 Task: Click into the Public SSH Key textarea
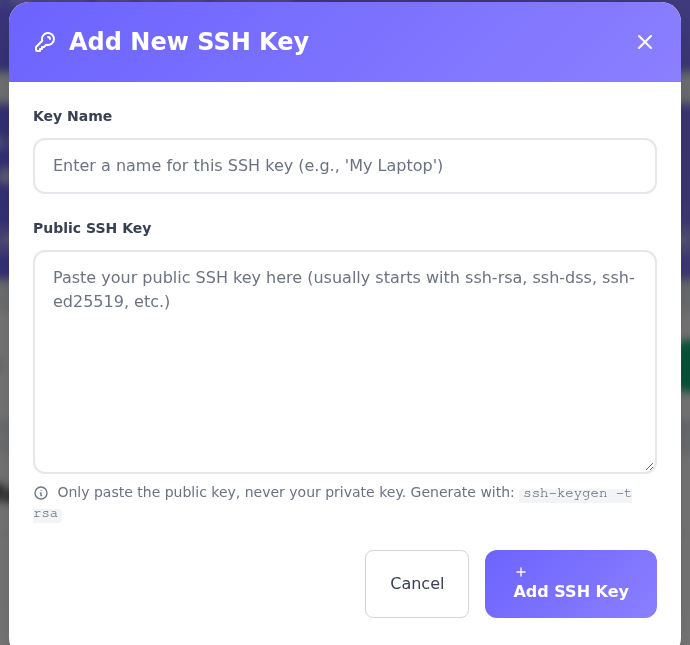click(345, 362)
